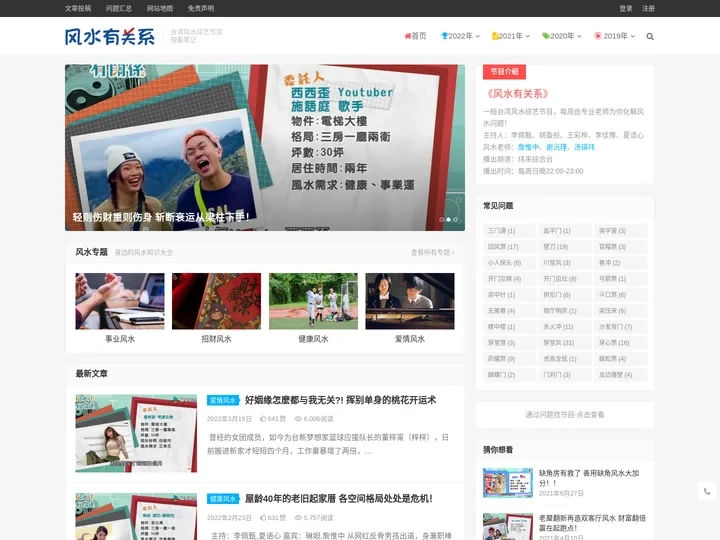Open 查看所有专题 link
Image resolution: width=720 pixels, height=540 pixels.
(x=432, y=252)
